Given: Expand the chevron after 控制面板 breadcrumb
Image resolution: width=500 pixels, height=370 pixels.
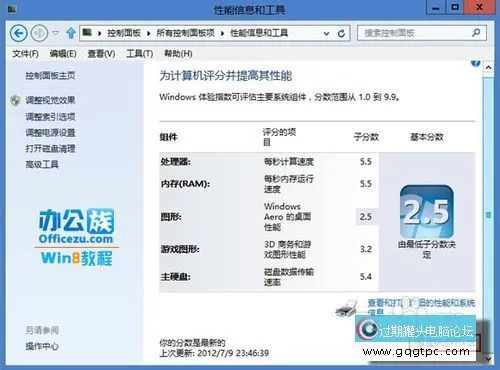Looking at the screenshot, I should 148,33.
